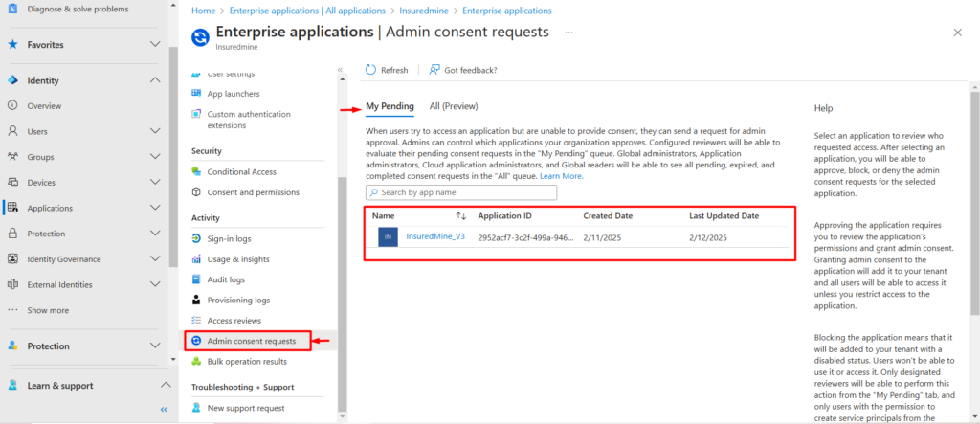Click the Diagnose & solve problems icon

click(12, 10)
